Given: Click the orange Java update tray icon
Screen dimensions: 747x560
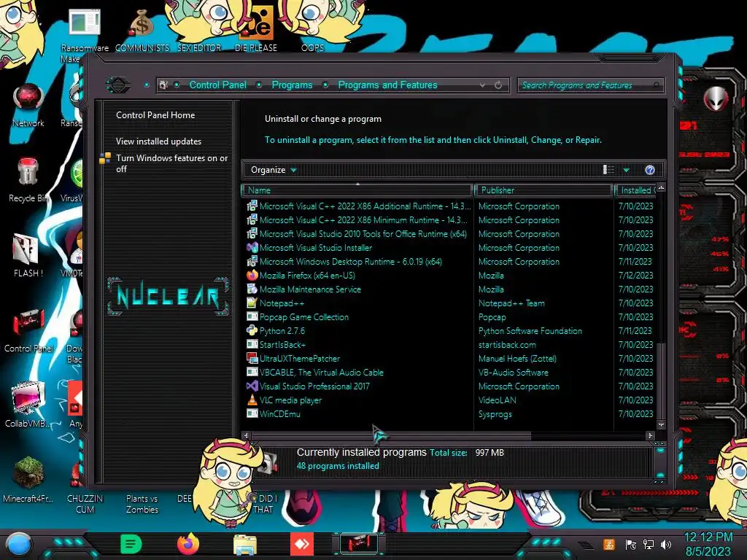Looking at the screenshot, I should 608,544.
